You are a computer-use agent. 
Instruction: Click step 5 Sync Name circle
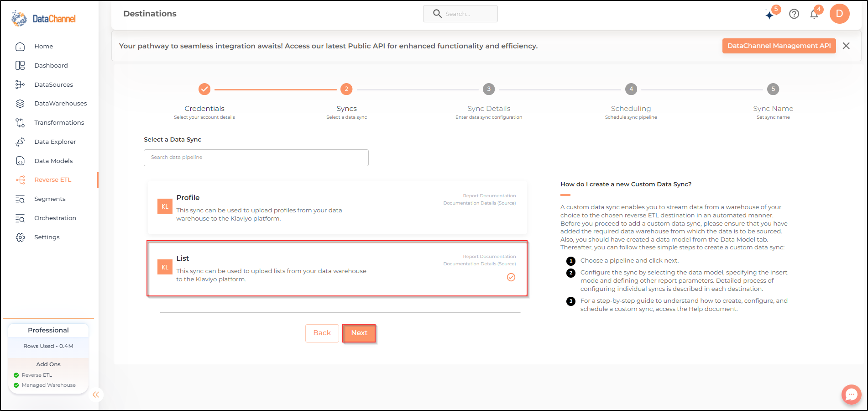[x=773, y=89]
